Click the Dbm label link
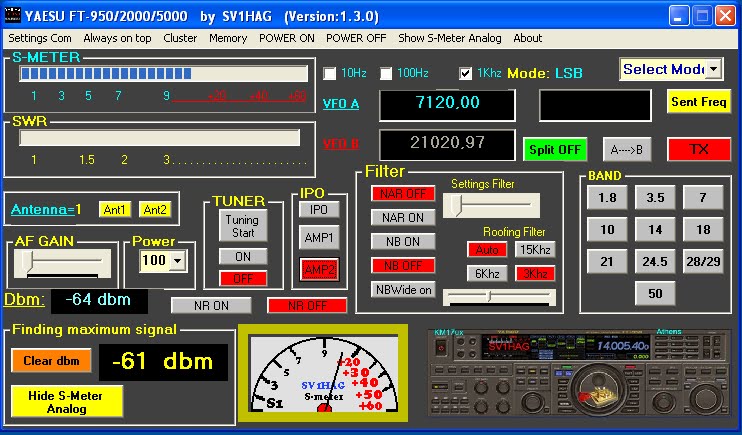742x435 pixels. coord(24,300)
